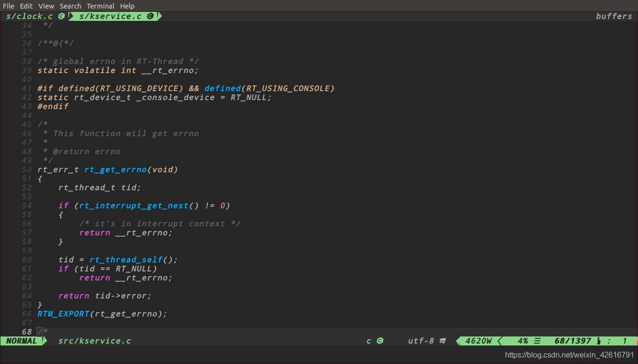Click the utf-8 encoding label
This screenshot has width=638, height=364.
(x=421, y=341)
